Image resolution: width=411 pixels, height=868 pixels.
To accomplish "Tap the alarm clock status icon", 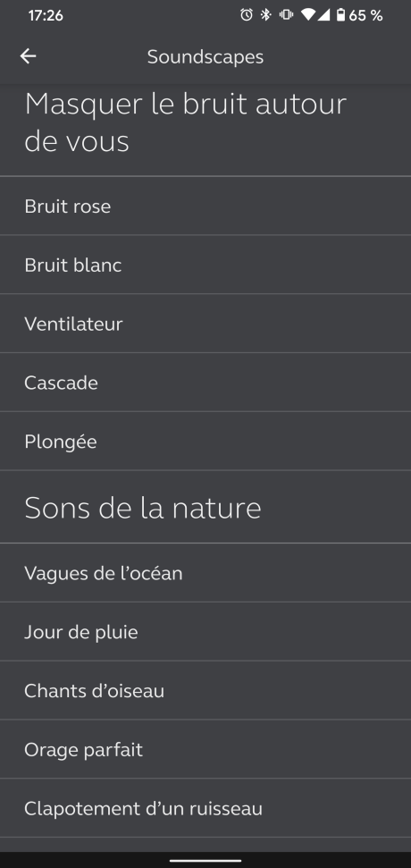I will point(247,15).
